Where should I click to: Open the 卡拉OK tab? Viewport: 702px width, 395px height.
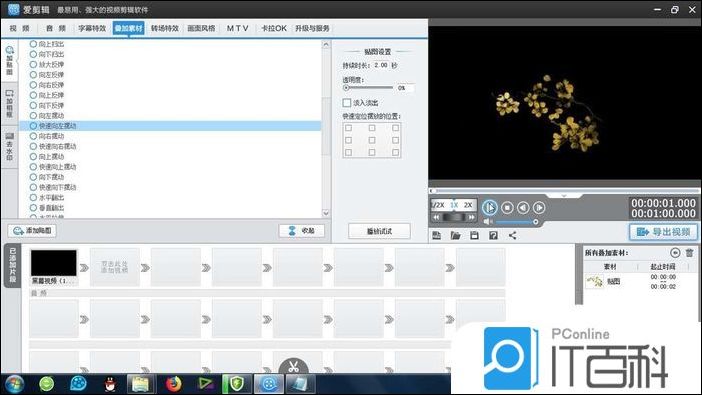pos(274,28)
